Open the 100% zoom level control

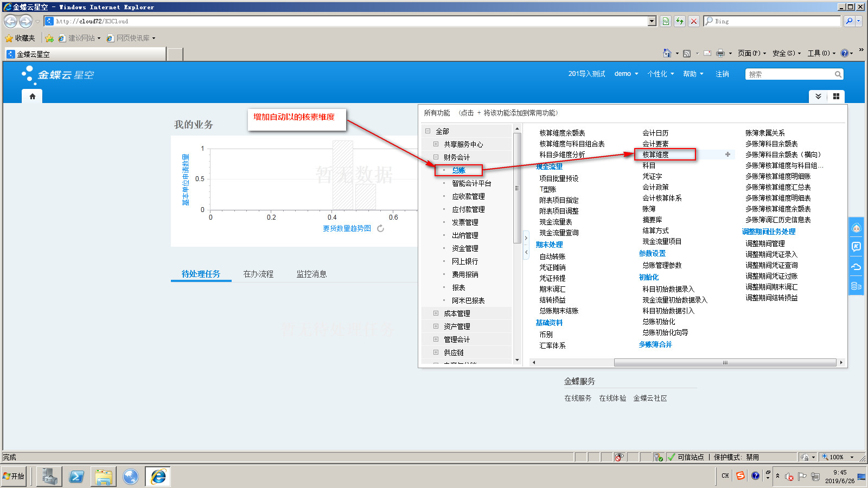(839, 457)
